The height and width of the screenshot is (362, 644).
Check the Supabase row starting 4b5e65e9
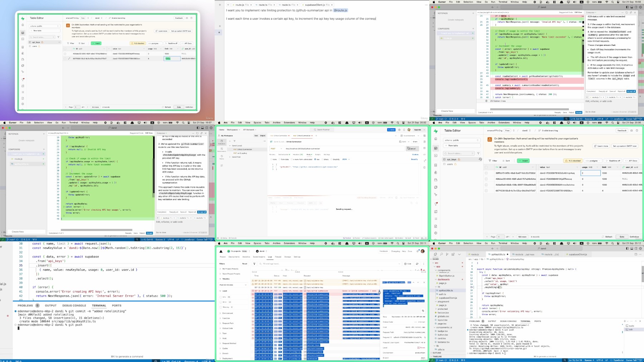(486, 185)
